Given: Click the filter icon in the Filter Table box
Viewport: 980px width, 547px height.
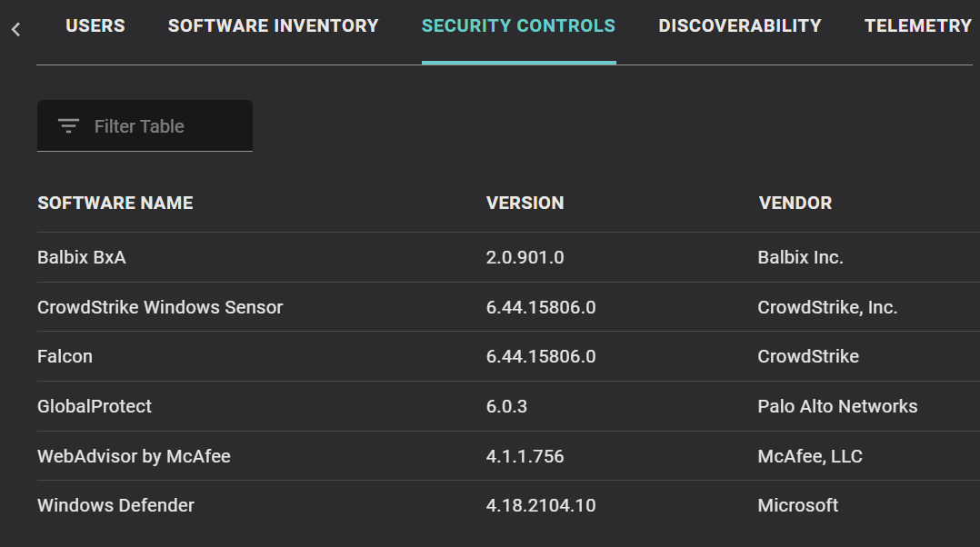Looking at the screenshot, I should click(68, 126).
